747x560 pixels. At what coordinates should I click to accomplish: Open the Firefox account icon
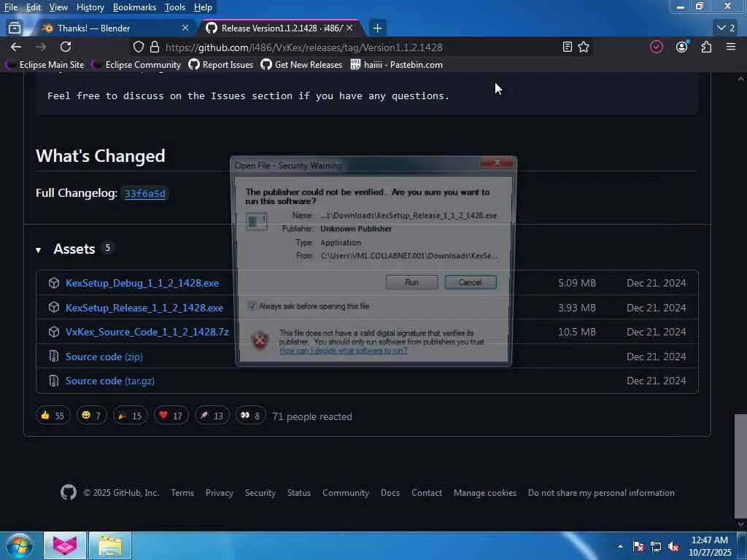pos(682,47)
